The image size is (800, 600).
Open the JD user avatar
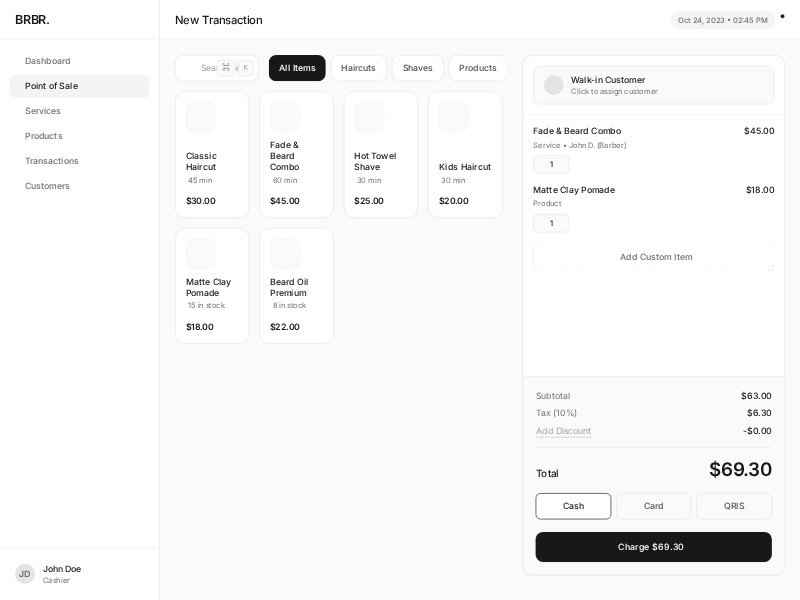click(25, 574)
